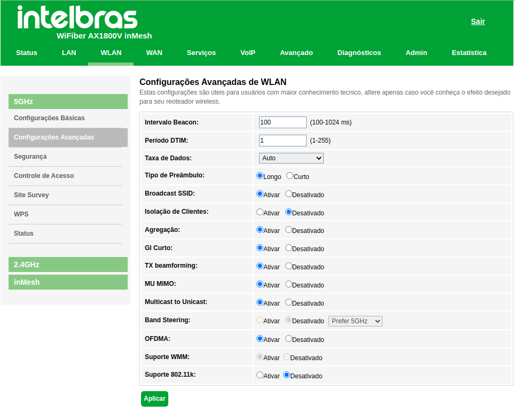Open Status item in 5GHz sidebar
The image size is (515, 420).
pos(24,234)
